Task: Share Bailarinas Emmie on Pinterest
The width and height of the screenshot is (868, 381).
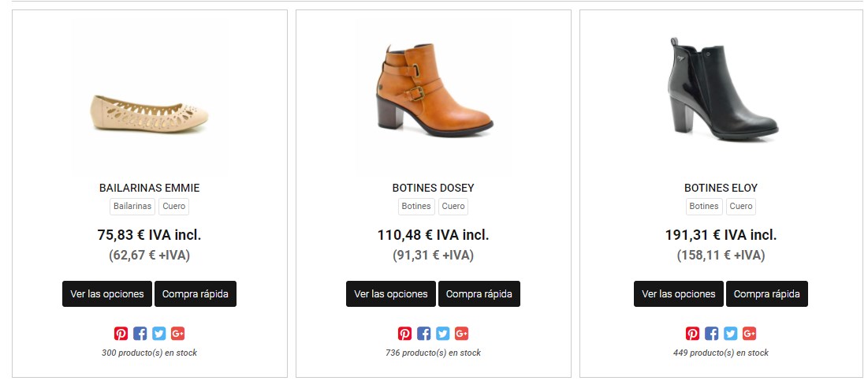Action: (x=121, y=334)
